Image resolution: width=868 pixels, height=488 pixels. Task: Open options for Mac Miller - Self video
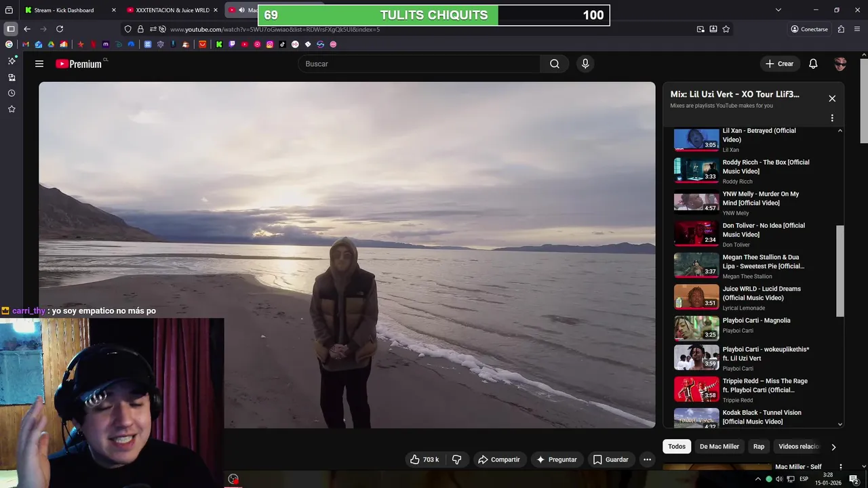(x=840, y=467)
